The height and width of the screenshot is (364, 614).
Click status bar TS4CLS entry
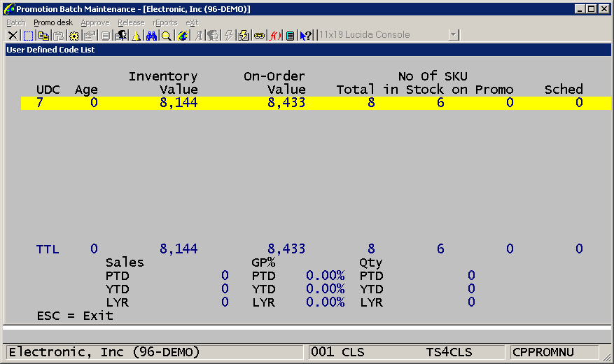click(x=449, y=352)
